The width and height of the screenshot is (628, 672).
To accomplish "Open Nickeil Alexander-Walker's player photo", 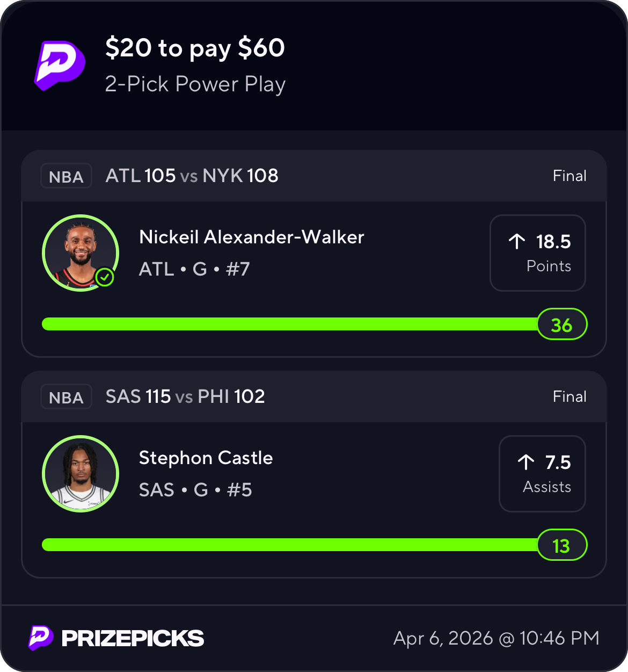I will [x=80, y=252].
